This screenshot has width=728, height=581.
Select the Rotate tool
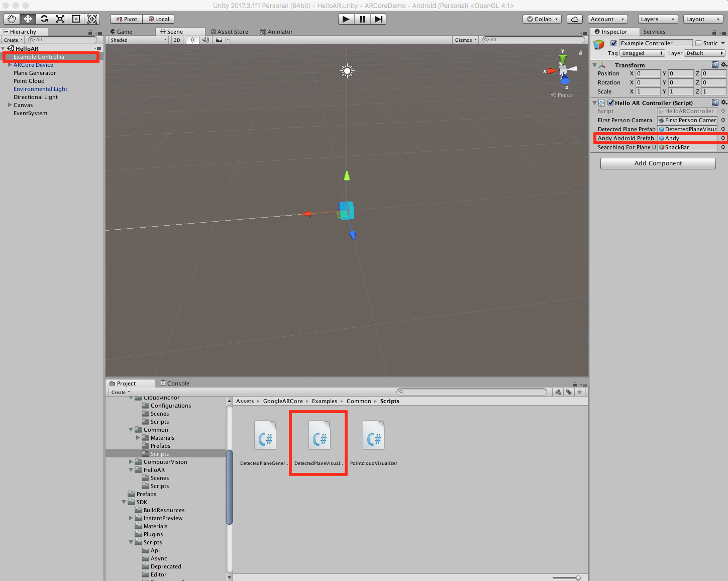(x=44, y=19)
